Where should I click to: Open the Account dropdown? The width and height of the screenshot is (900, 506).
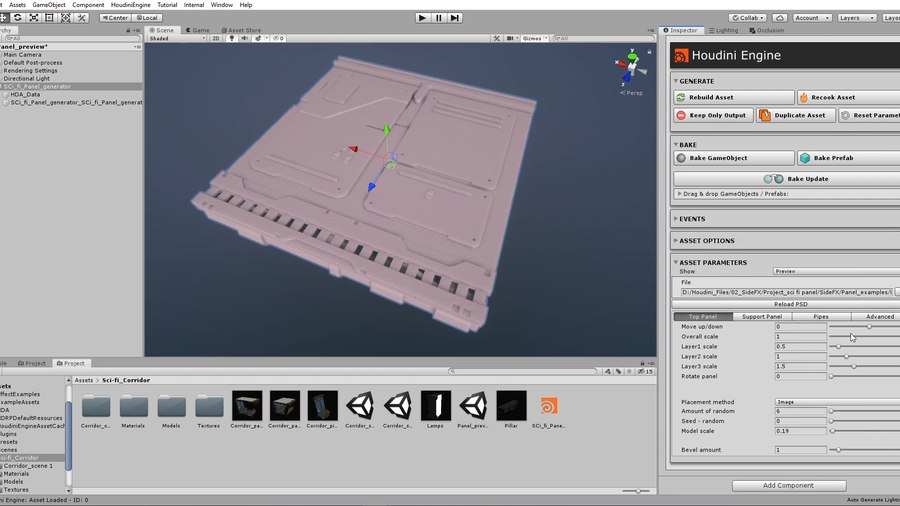click(812, 18)
